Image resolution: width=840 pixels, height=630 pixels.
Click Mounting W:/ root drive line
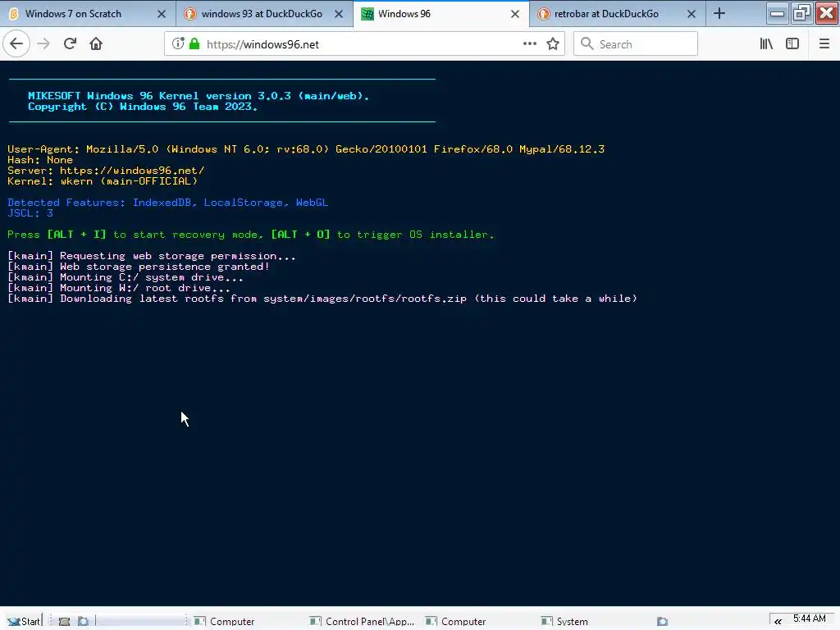119,288
